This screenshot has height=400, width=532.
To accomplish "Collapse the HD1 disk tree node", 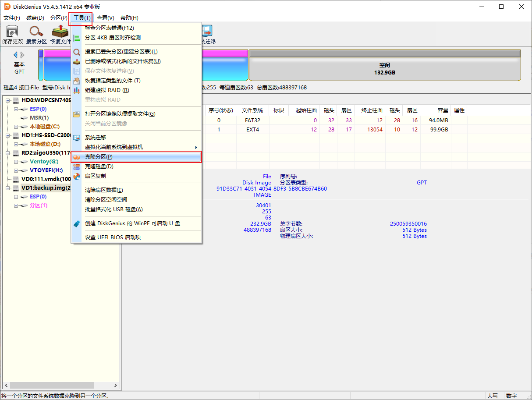I will [x=8, y=135].
